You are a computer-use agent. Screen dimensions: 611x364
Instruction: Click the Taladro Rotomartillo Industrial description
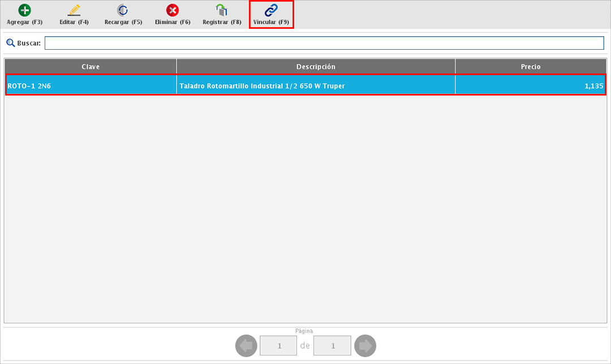pos(262,86)
